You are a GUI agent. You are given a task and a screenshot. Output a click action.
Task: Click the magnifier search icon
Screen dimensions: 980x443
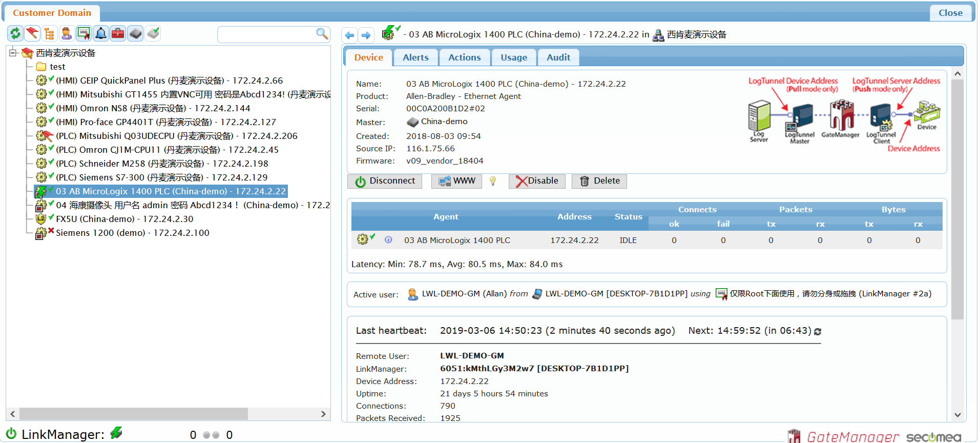[322, 34]
